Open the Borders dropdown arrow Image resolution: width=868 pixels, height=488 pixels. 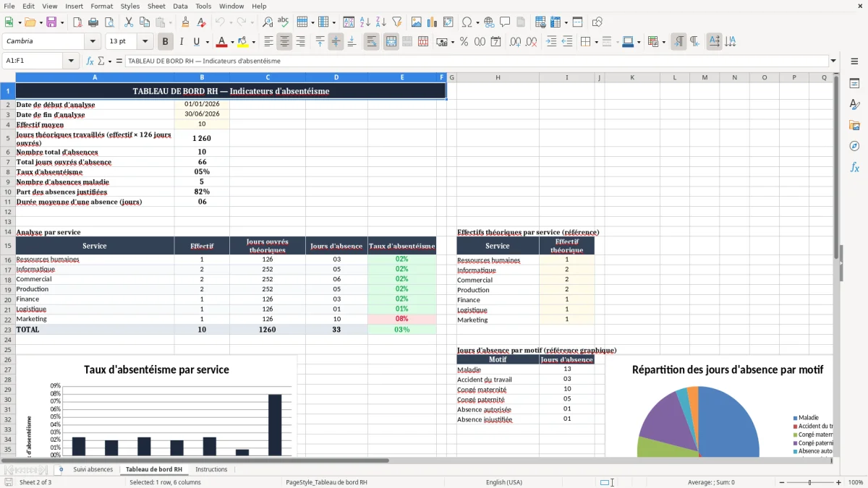pos(596,42)
